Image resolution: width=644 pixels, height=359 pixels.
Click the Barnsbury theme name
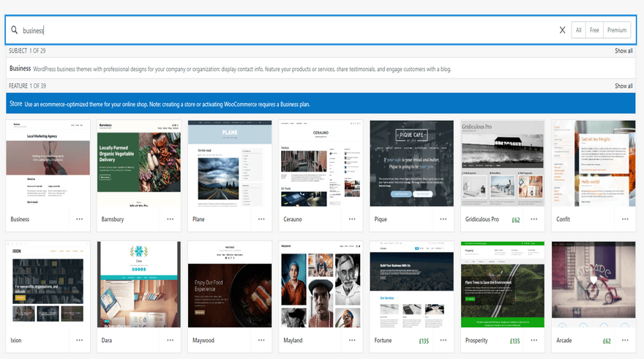point(113,219)
